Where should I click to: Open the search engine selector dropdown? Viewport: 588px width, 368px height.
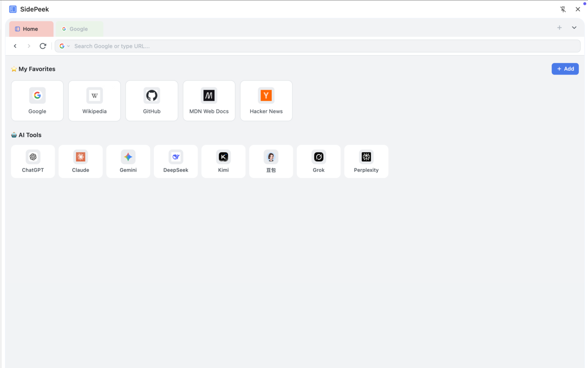tap(65, 46)
